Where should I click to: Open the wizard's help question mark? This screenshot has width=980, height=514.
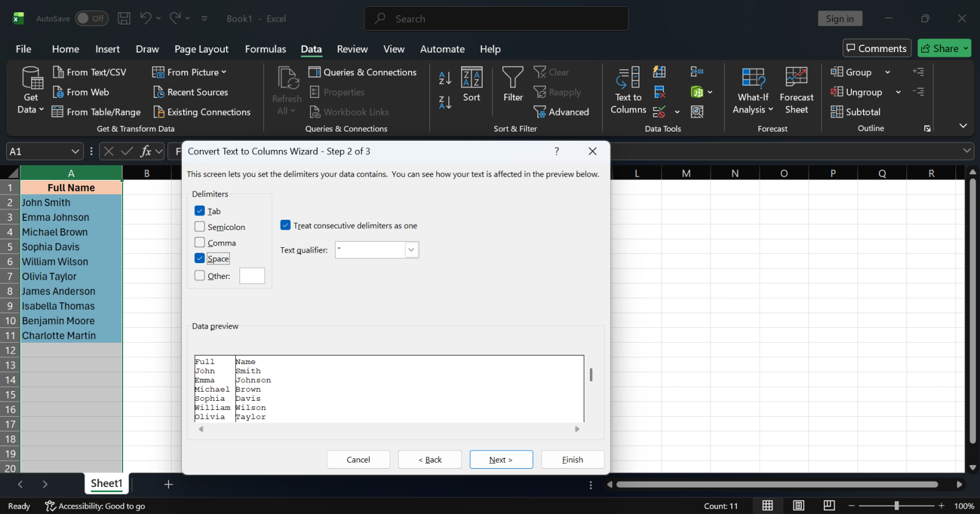tap(557, 151)
